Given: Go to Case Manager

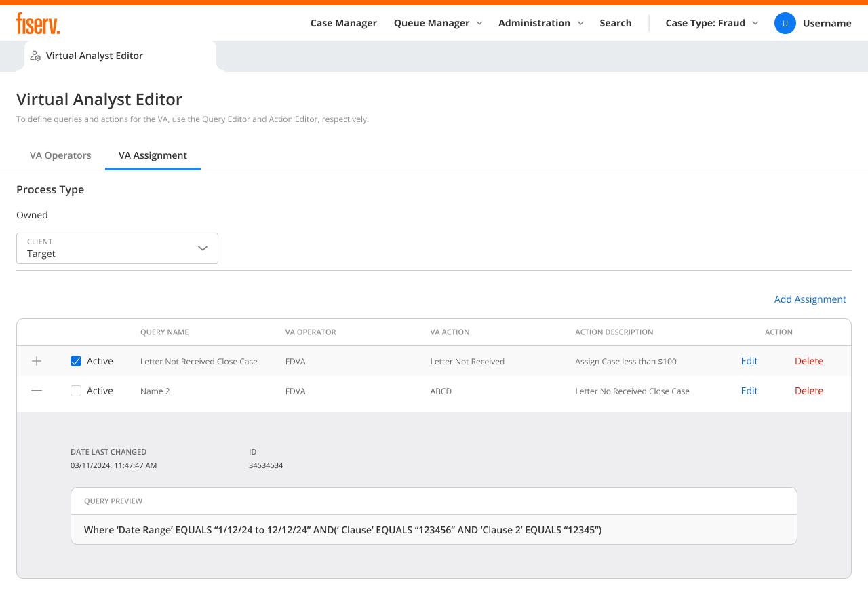Looking at the screenshot, I should click(x=344, y=23).
